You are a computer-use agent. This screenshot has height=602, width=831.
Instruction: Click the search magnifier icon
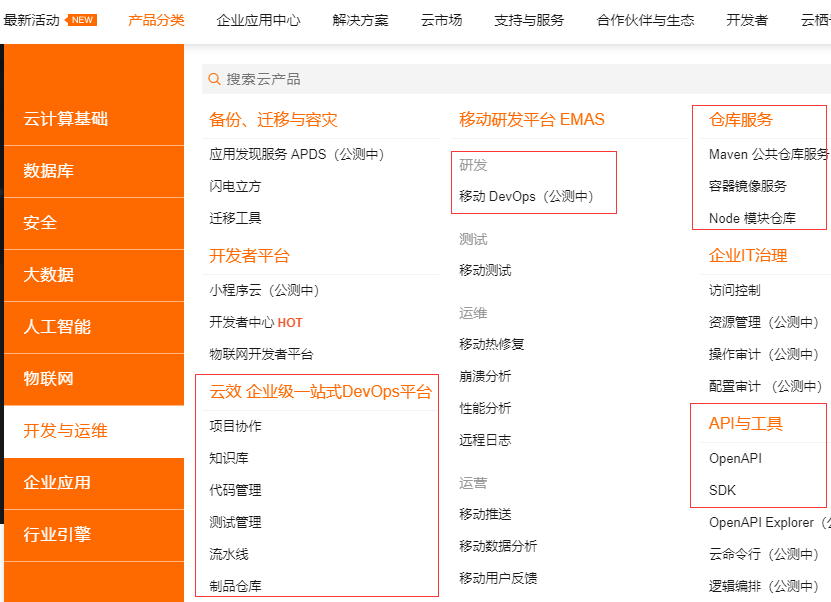coord(214,79)
